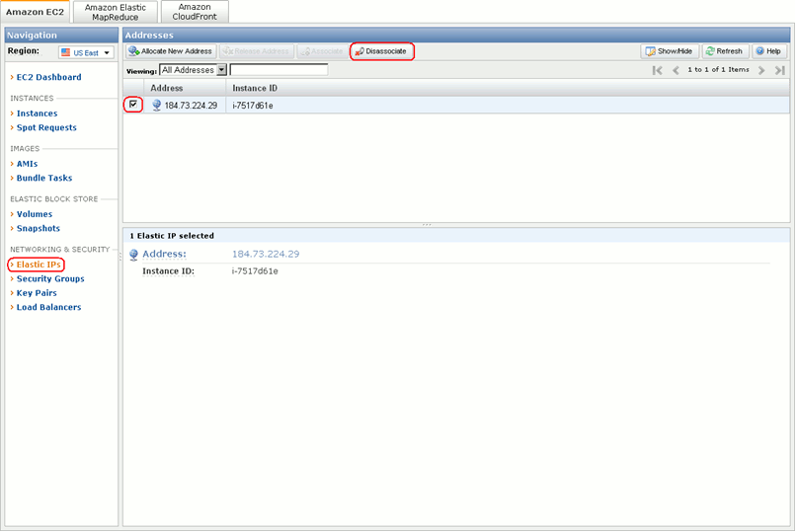Open the Help button

[x=769, y=51]
